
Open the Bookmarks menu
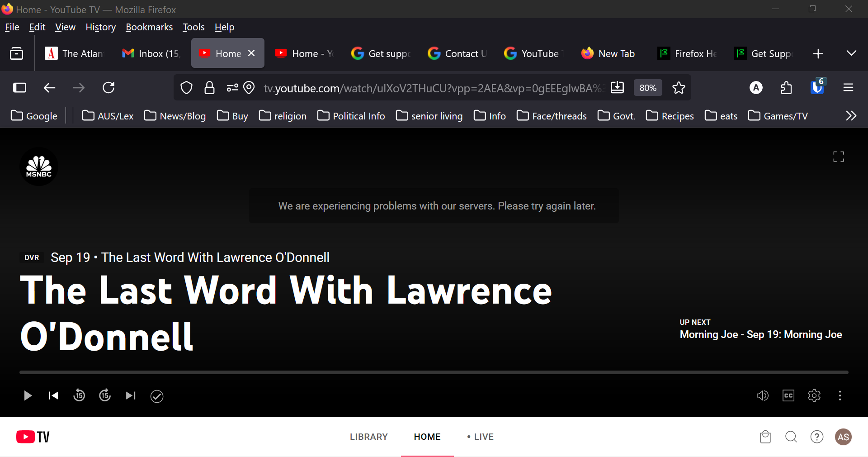(x=149, y=27)
